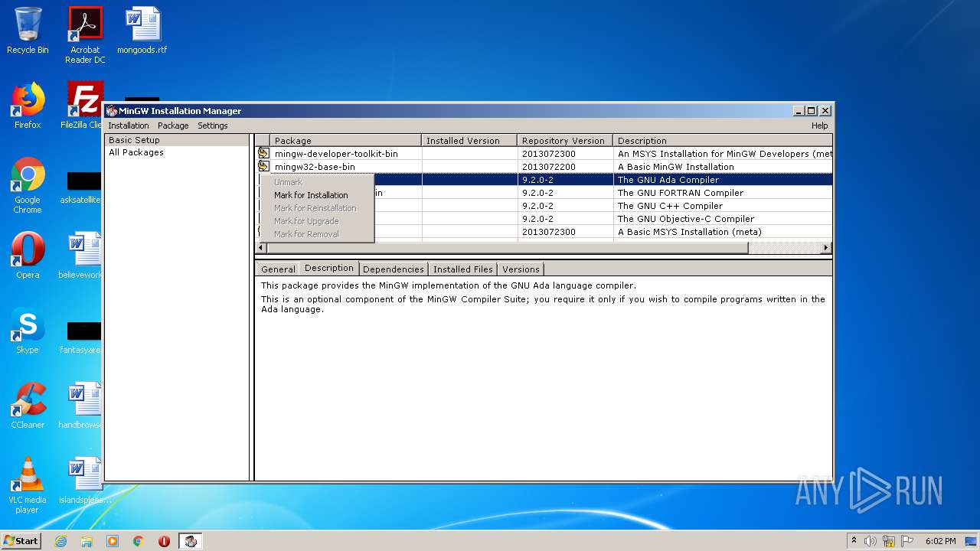
Task: Open the Help menu
Action: coord(819,126)
